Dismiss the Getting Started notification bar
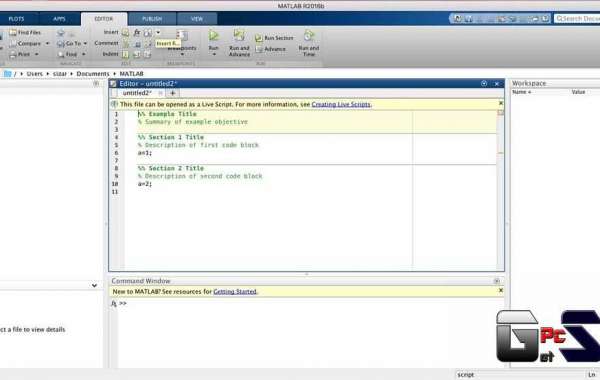This screenshot has width=600, height=380. (501, 290)
